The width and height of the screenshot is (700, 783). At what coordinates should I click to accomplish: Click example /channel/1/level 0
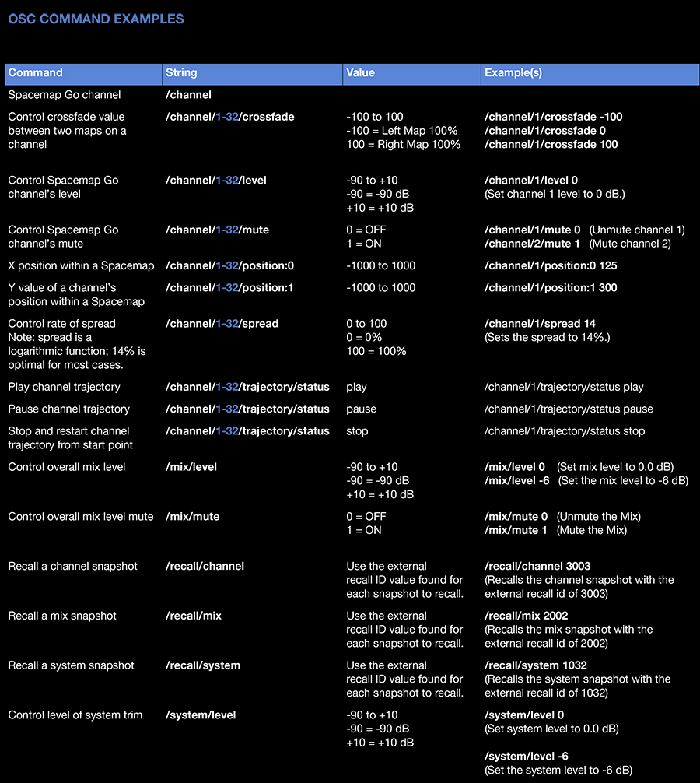click(531, 181)
